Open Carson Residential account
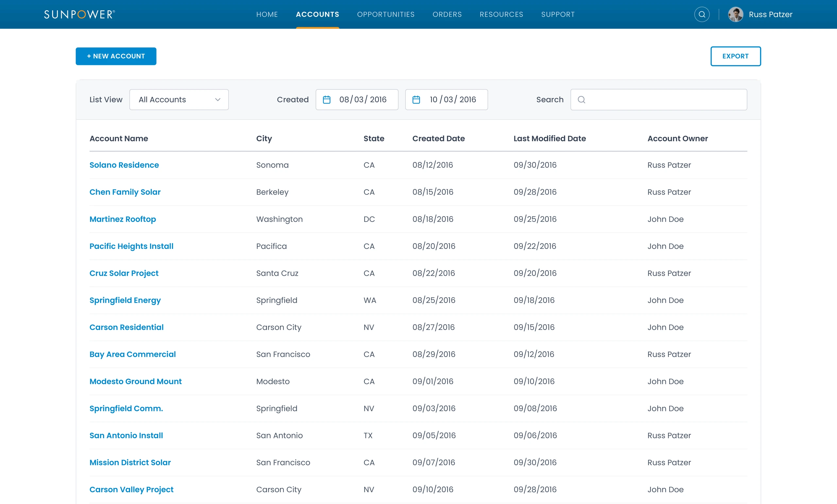 click(126, 327)
